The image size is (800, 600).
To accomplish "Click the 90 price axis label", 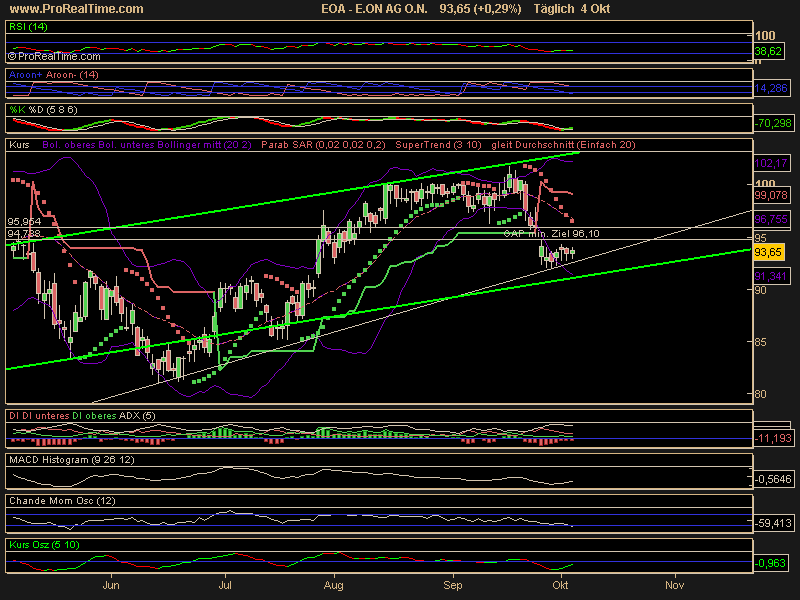I will click(761, 290).
